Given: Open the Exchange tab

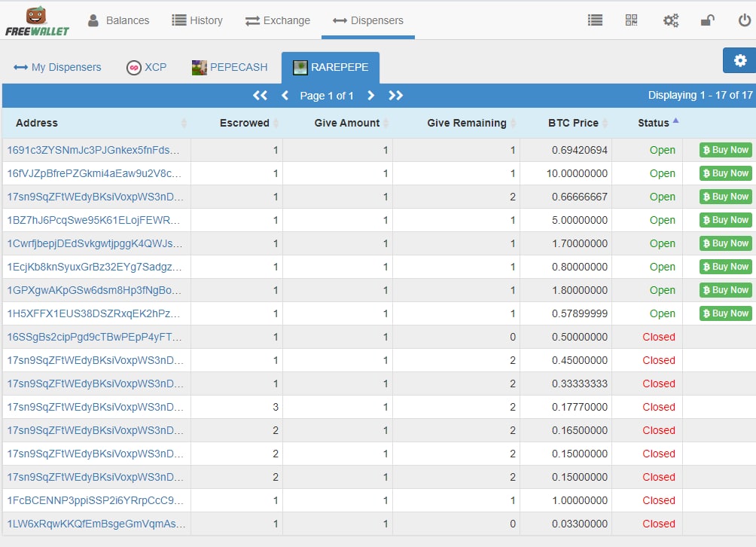Looking at the screenshot, I should click(278, 20).
